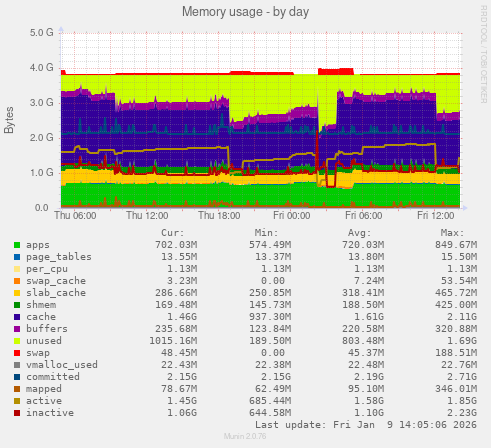Screen dimensions: 491x448
Task: Click the 'Fri 00:00' x-axis label
Action: [292, 216]
